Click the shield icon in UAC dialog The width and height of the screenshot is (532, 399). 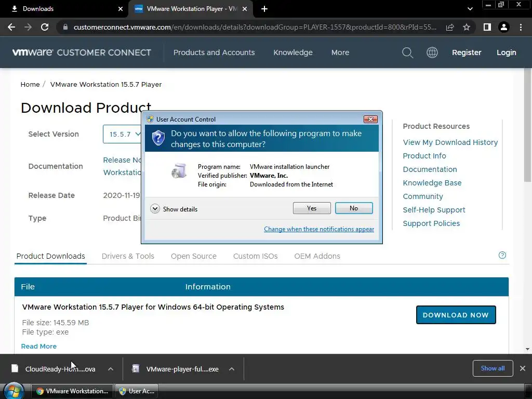(158, 138)
